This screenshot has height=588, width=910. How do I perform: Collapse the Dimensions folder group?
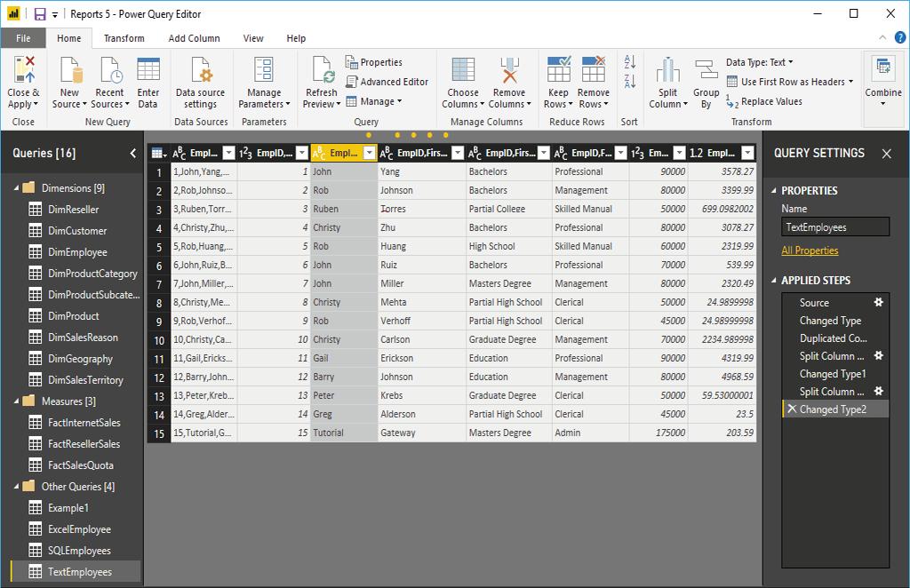tap(15, 188)
